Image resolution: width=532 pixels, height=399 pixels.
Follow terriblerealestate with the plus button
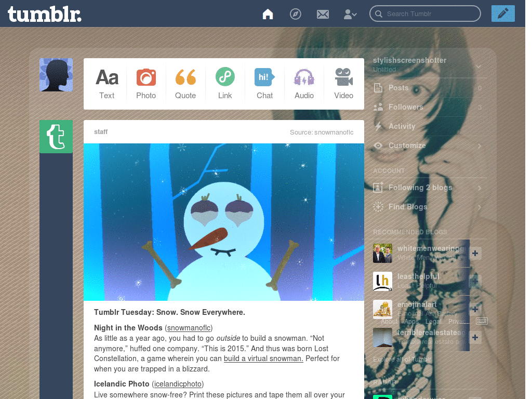coord(475,338)
